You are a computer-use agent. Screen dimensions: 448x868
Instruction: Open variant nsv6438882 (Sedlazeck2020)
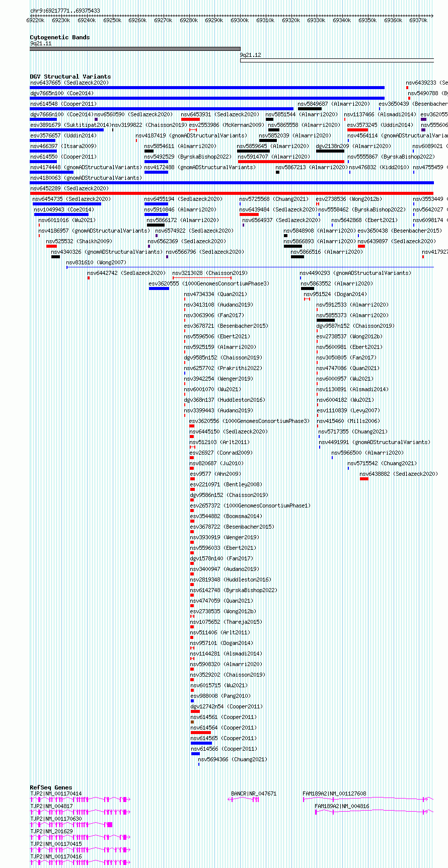(x=399, y=474)
